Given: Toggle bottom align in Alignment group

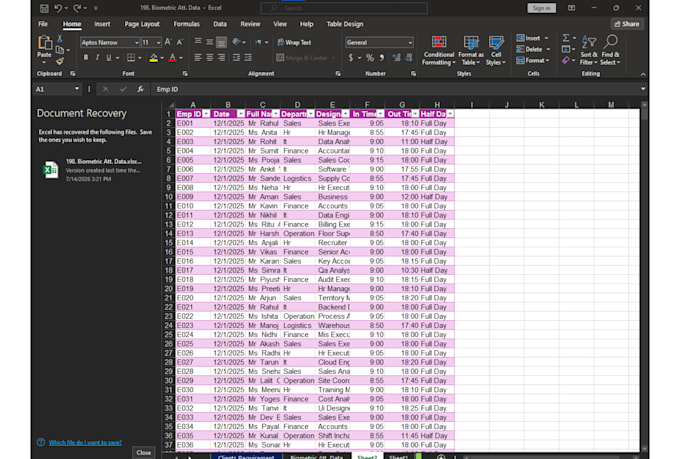Looking at the screenshot, I should tap(222, 42).
